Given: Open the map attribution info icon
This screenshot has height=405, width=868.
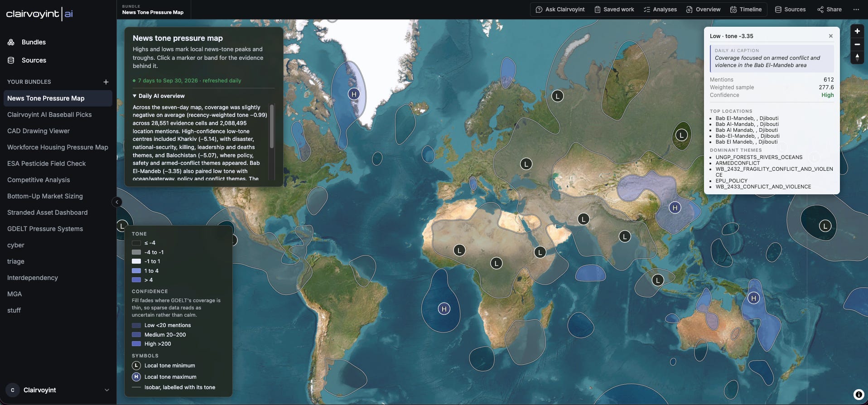Looking at the screenshot, I should pyautogui.click(x=858, y=395).
